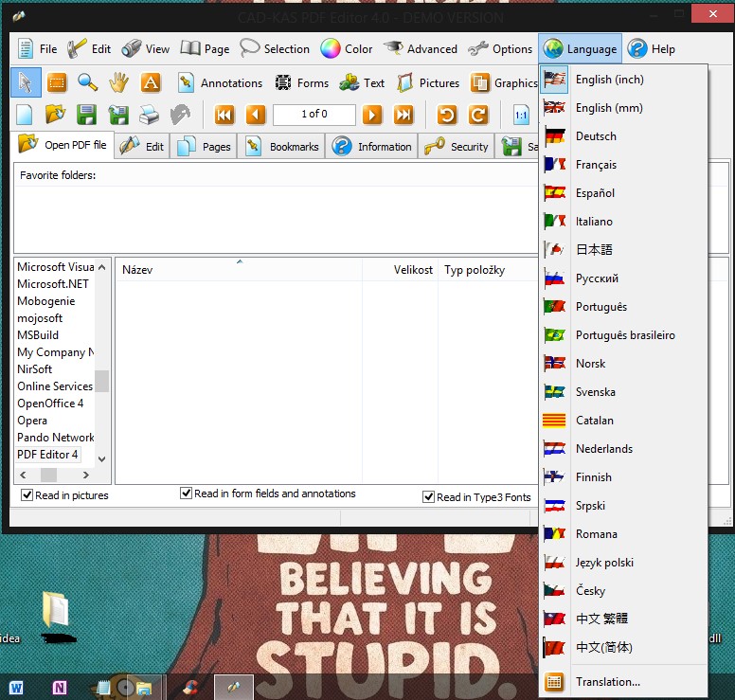Image resolution: width=735 pixels, height=700 pixels.
Task: Switch to the Open PDF file tab
Action: click(x=63, y=145)
